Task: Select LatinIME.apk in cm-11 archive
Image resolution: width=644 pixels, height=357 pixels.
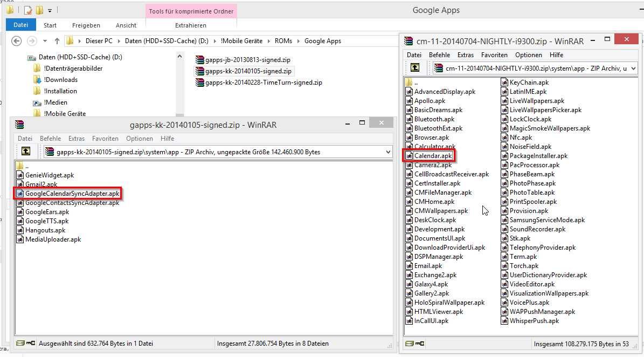Action: click(x=524, y=92)
